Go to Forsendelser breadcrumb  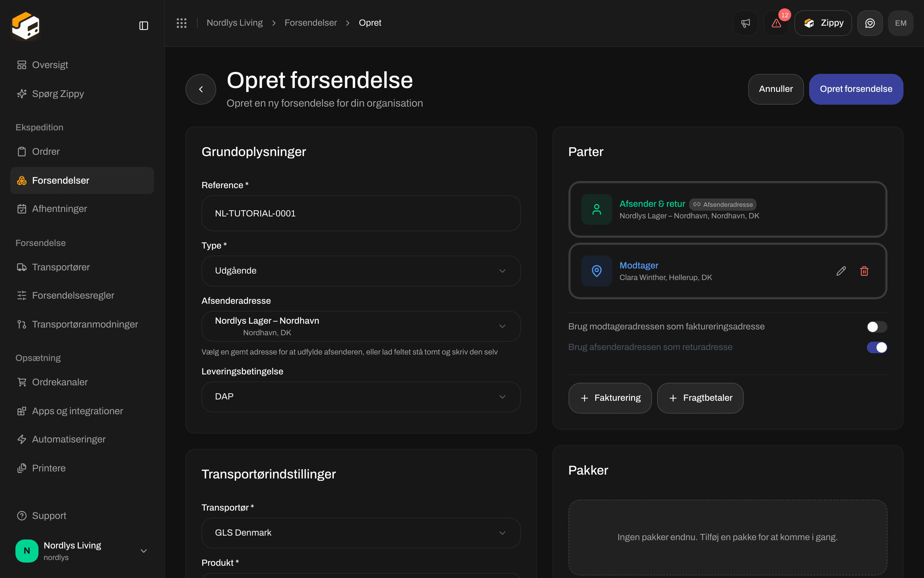click(x=311, y=23)
